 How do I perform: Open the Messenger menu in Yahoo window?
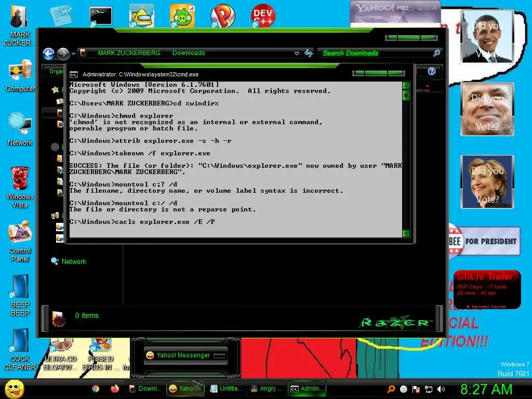point(368,17)
